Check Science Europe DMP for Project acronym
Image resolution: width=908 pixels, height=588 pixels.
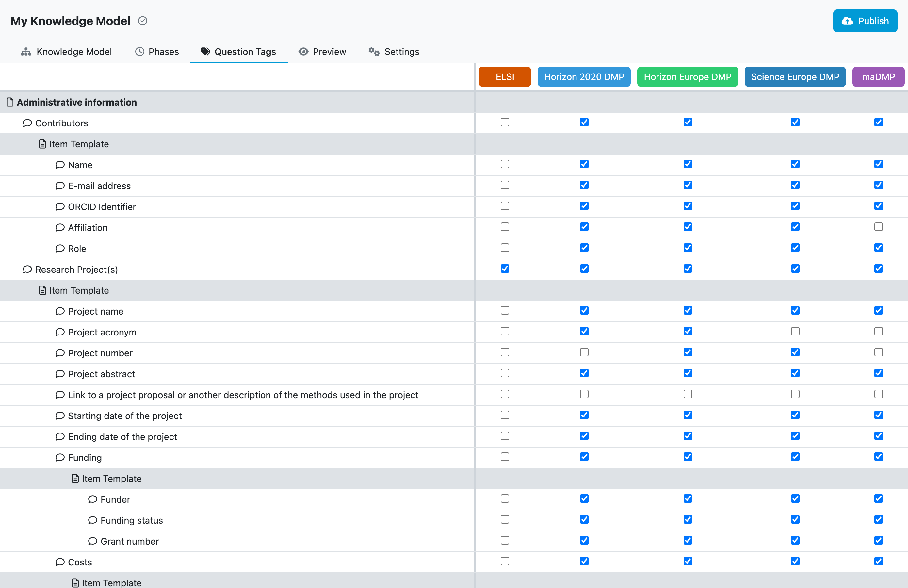click(x=795, y=331)
